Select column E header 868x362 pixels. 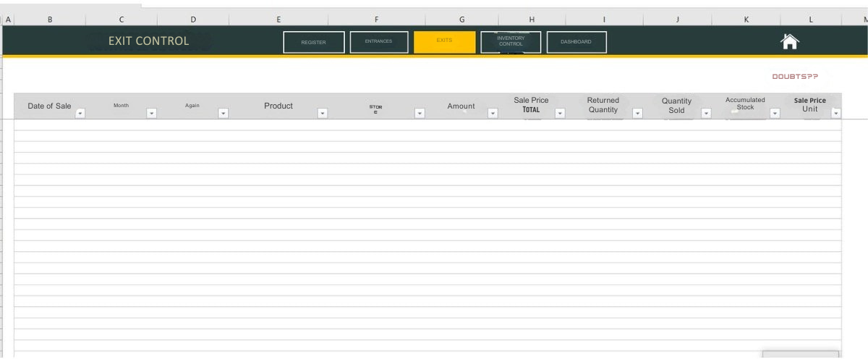tap(278, 20)
